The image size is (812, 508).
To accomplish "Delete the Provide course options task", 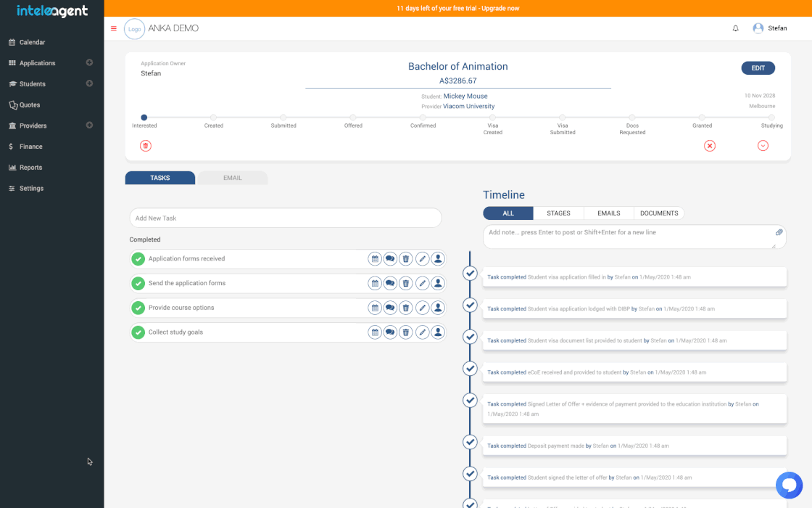I will (x=406, y=308).
